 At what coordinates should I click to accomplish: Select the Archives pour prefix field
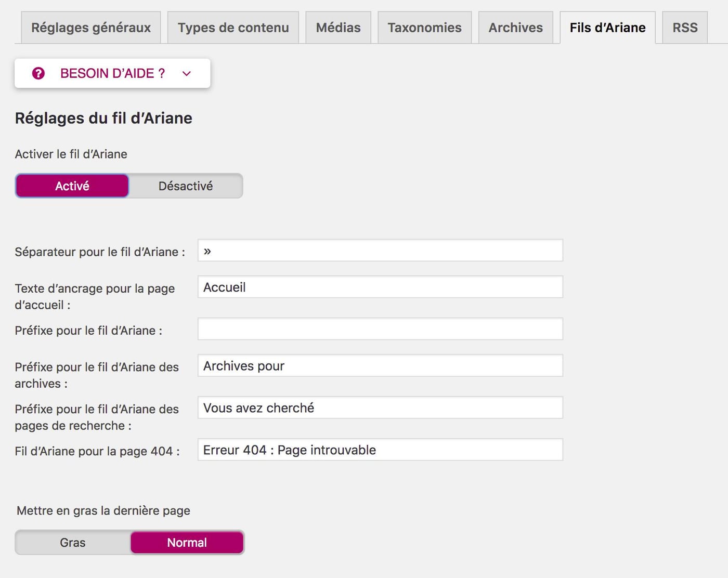pos(380,365)
